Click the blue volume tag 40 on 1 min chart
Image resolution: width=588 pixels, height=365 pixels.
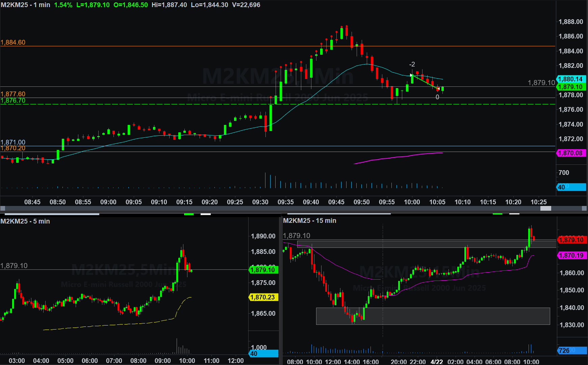pyautogui.click(x=570, y=187)
